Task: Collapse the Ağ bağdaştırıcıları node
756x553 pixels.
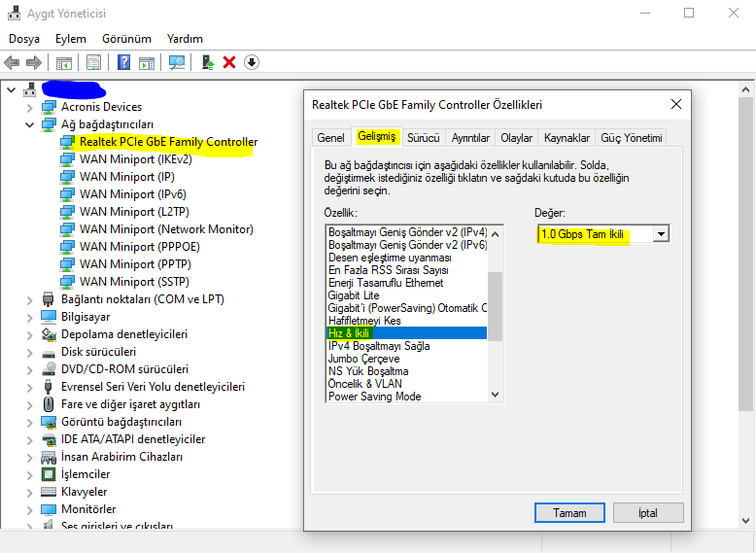Action: (30, 124)
